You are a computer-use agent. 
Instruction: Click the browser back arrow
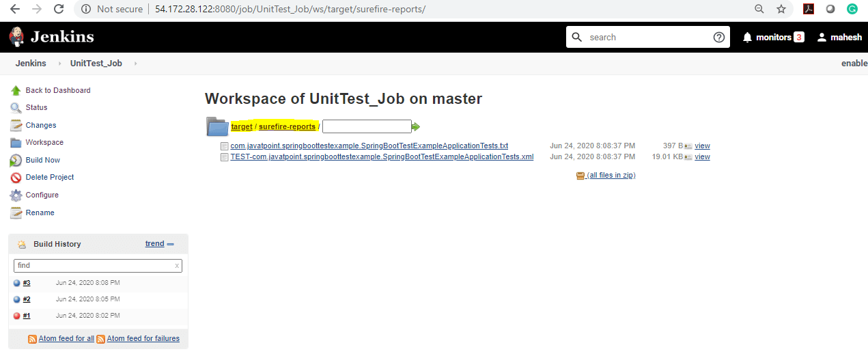[x=14, y=10]
